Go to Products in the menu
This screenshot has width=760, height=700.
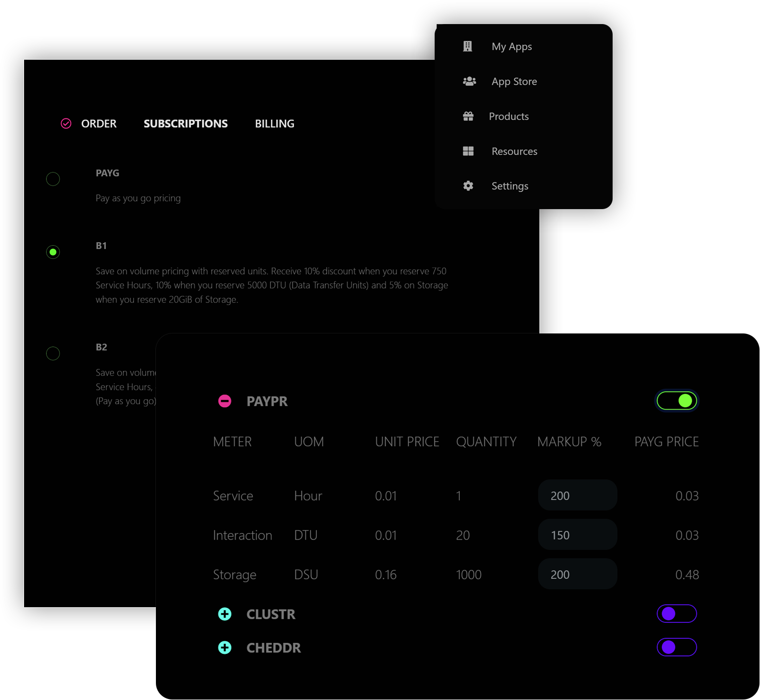[509, 116]
